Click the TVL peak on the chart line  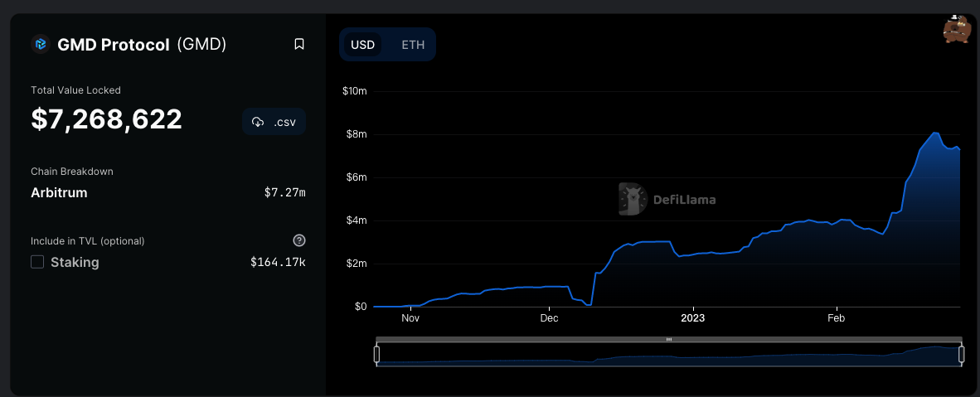pos(935,133)
